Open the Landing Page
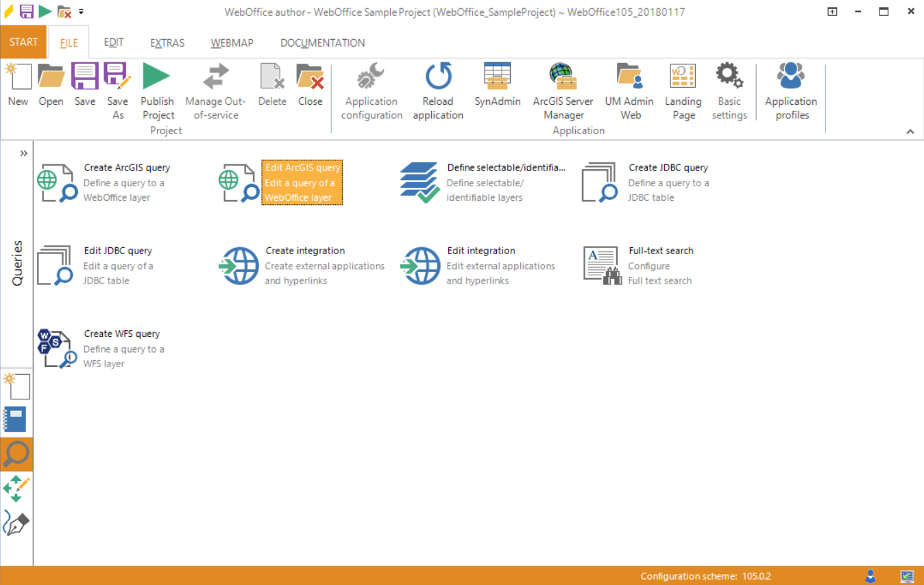This screenshot has width=924, height=585. (x=683, y=76)
